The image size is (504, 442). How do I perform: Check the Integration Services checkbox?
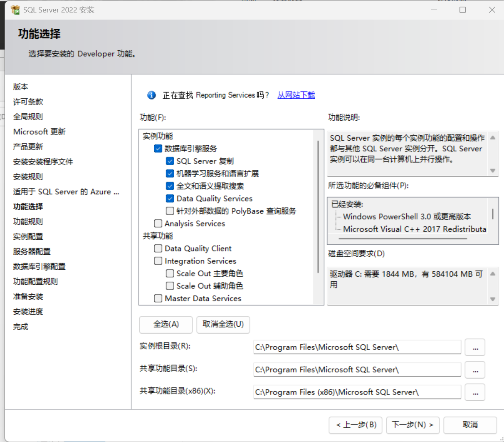(158, 261)
